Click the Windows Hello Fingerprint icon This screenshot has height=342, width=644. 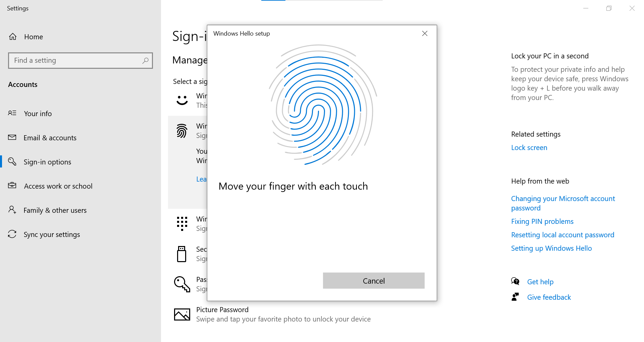tap(182, 131)
